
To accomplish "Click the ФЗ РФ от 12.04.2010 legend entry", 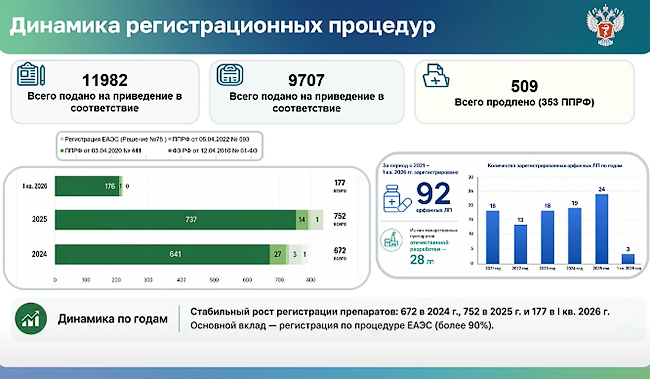I will 213,151.
